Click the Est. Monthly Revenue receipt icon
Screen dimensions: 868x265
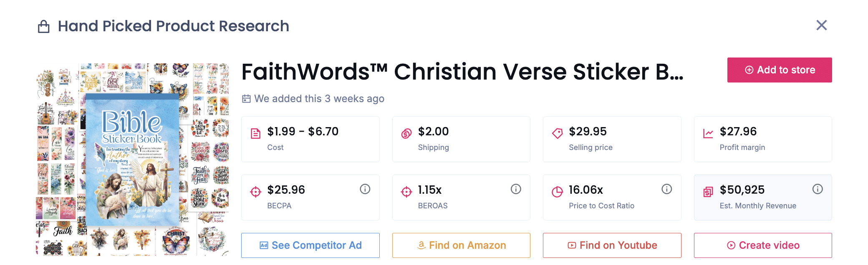coord(708,192)
